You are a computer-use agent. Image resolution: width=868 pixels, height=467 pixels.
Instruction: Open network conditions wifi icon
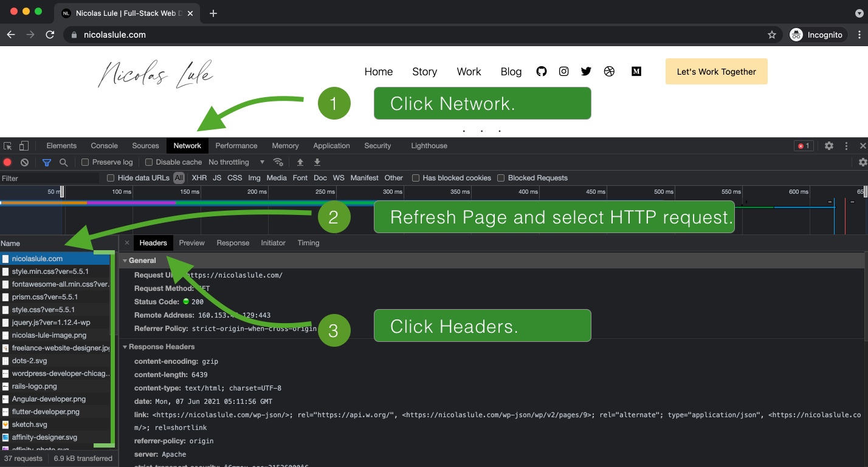278,162
